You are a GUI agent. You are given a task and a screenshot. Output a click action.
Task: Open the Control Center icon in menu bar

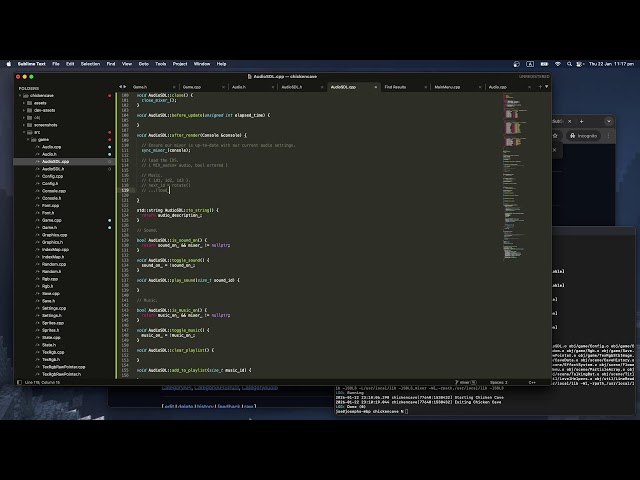point(580,64)
